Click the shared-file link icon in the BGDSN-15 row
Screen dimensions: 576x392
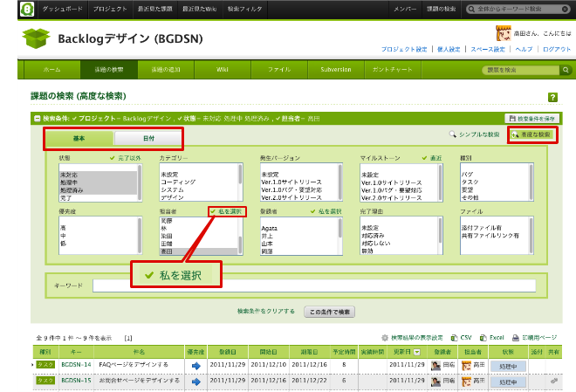click(553, 381)
